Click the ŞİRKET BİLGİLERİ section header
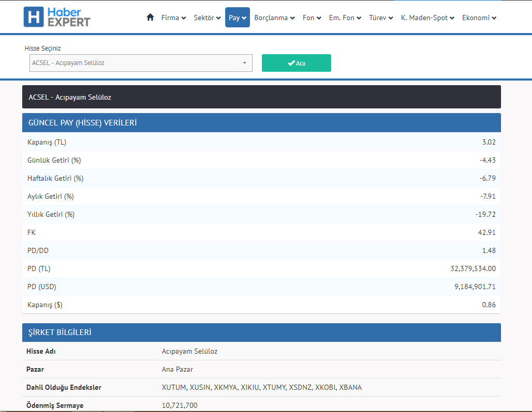The image size is (532, 412). point(261,332)
